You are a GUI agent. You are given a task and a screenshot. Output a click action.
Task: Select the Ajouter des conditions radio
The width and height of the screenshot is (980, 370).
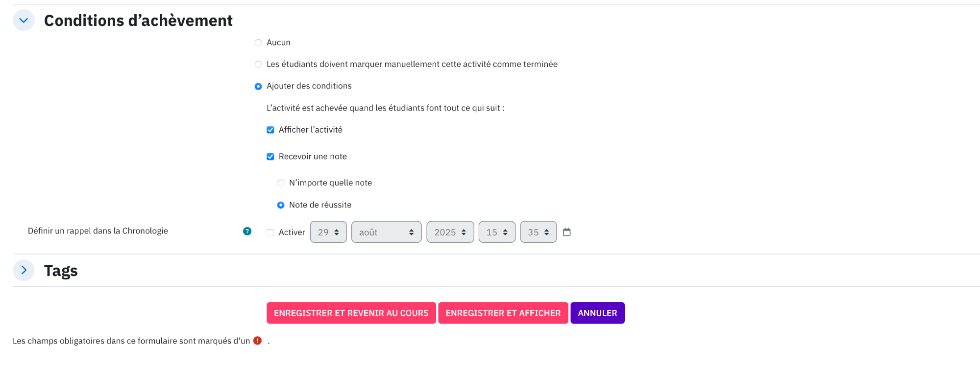click(x=258, y=86)
